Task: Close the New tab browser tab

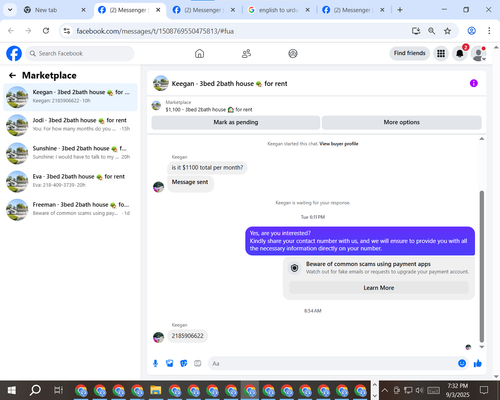Action: tap(83, 10)
